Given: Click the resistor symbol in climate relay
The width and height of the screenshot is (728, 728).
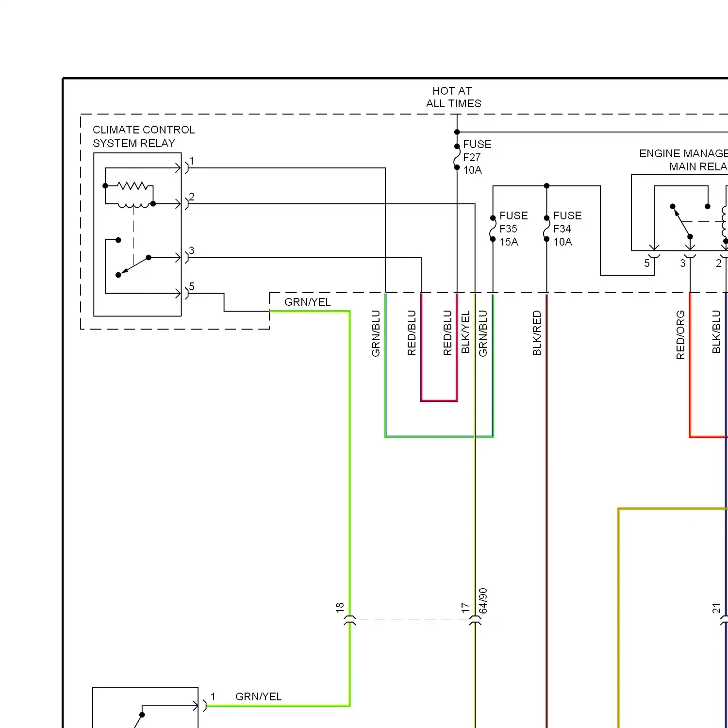Looking at the screenshot, I should pos(132,186).
